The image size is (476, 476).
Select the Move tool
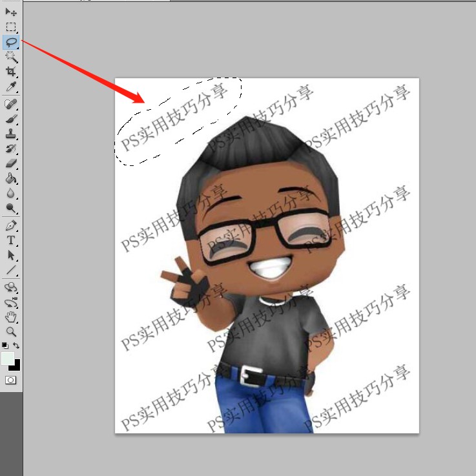tap(11, 12)
